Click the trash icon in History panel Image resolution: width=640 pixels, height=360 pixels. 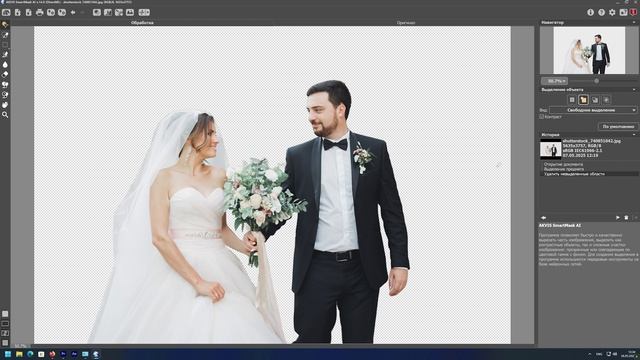pos(627,218)
